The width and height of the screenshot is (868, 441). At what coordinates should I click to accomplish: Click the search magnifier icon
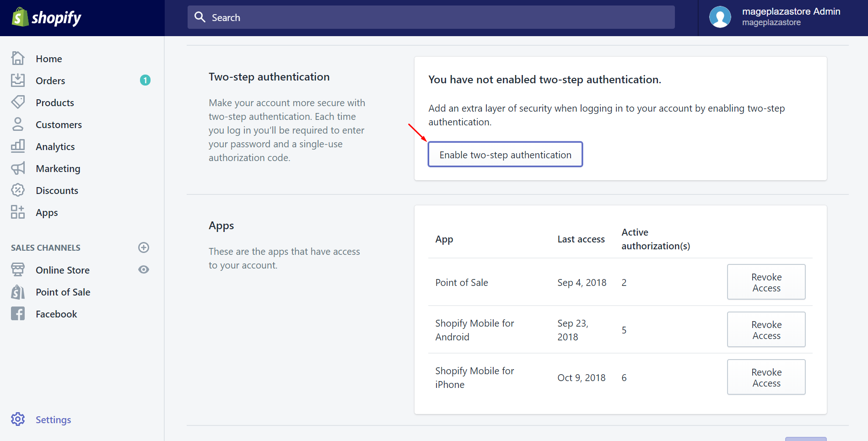click(200, 17)
